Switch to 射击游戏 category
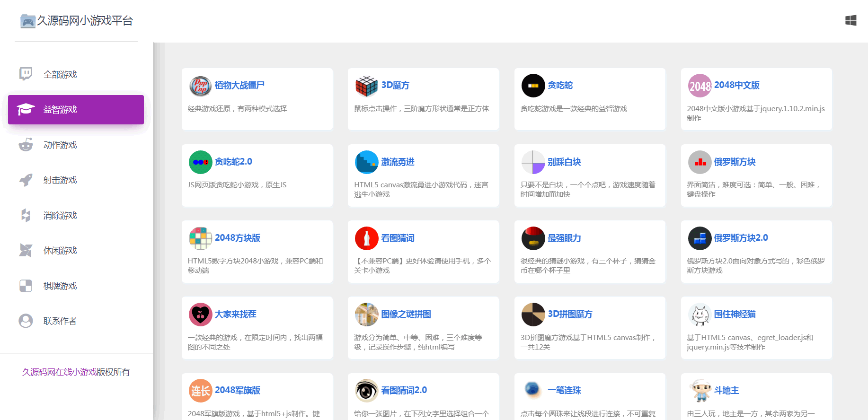Image resolution: width=868 pixels, height=420 pixels. click(60, 180)
